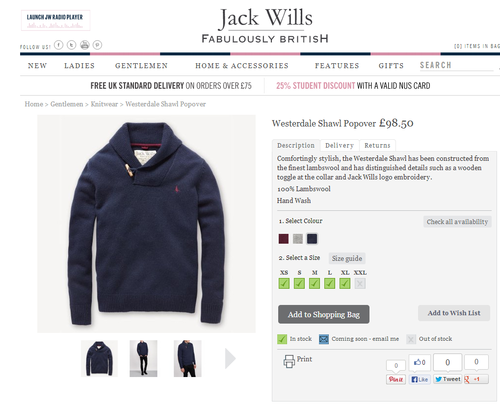Like the product on Facebook
This screenshot has width=500, height=404.
(419, 379)
